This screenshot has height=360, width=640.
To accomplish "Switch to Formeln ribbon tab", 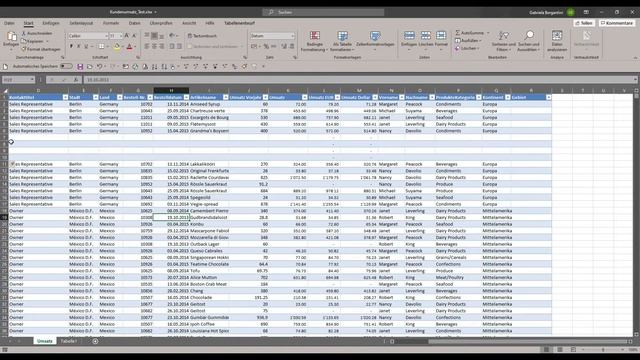I will pyautogui.click(x=111, y=23).
